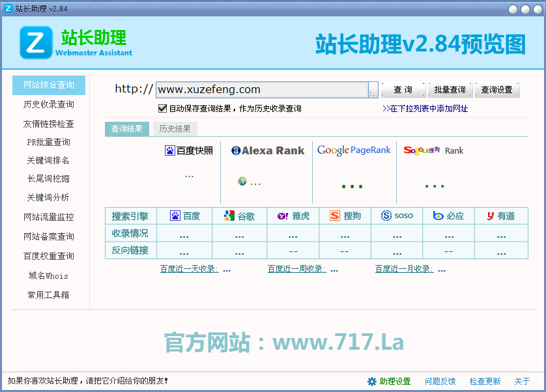Open 域名Whois in the sidebar
The image size is (546, 392).
(x=48, y=275)
